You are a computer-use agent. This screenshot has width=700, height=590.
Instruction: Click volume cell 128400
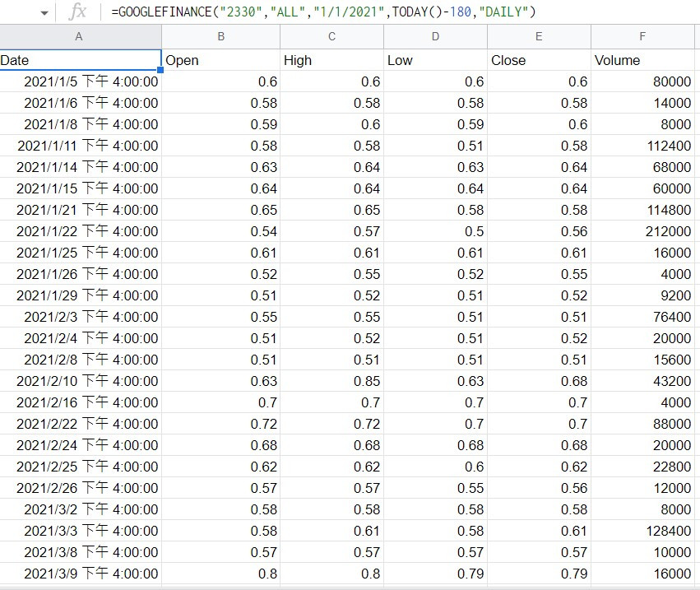642,531
